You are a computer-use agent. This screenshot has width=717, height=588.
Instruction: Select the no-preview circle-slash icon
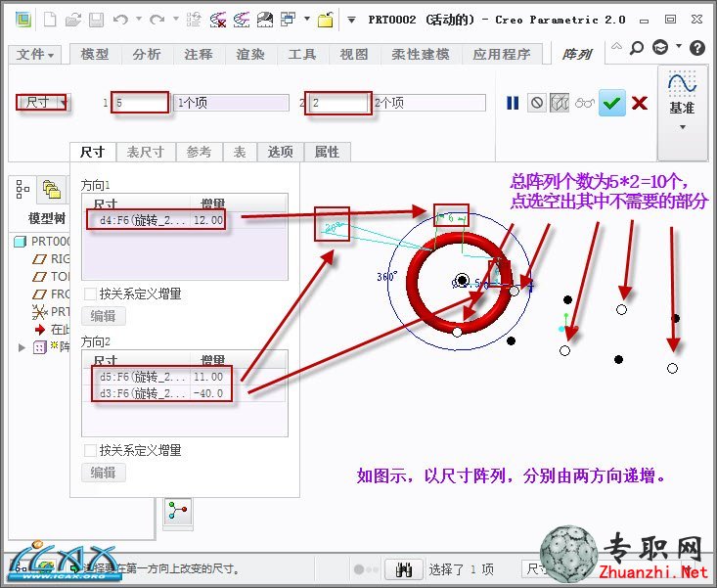coord(537,103)
